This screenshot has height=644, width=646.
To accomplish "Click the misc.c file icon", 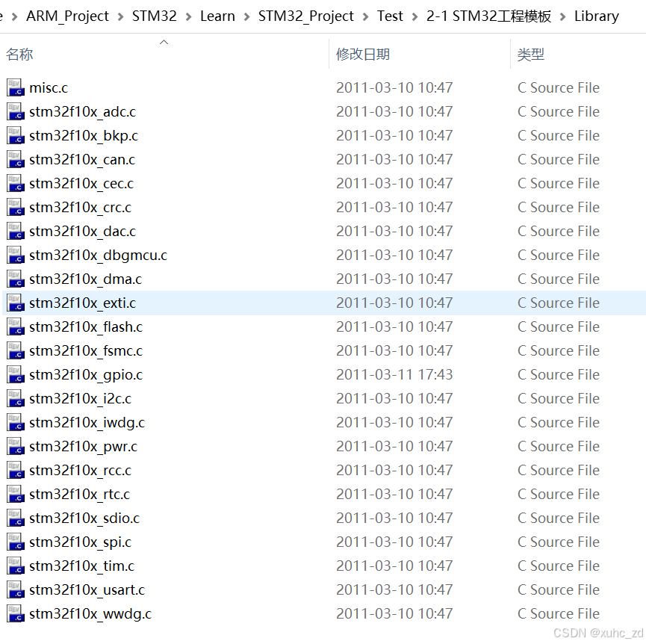I will (16, 87).
